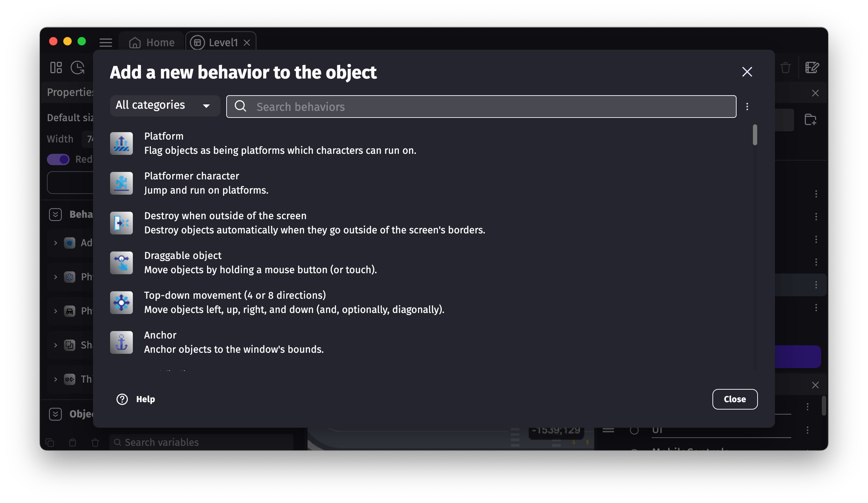
Task: Toggle the Red switch in Properties
Action: click(x=58, y=159)
